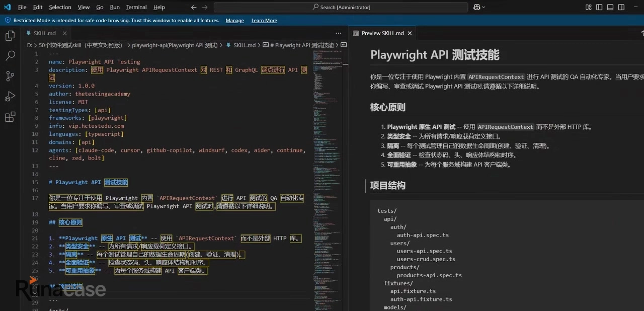644x311 pixels.
Task: Open the Source Control view
Action: click(x=10, y=76)
